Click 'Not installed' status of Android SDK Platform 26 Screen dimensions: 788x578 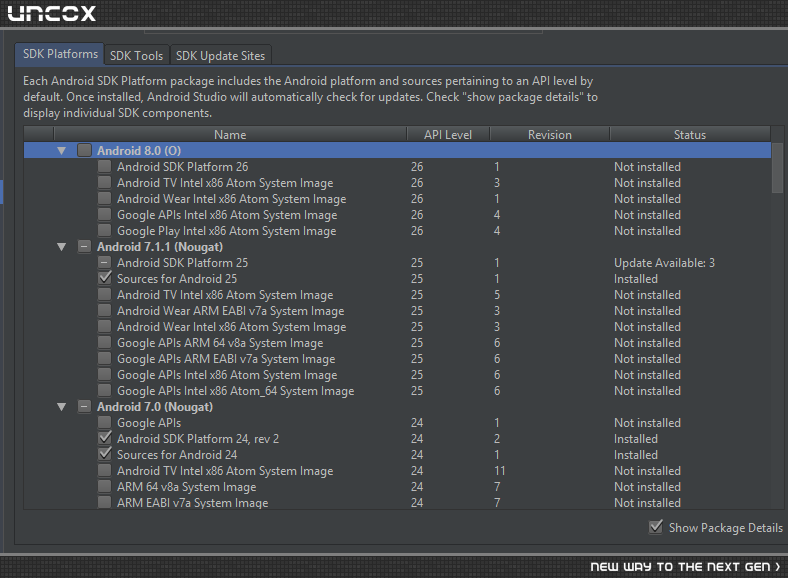point(647,167)
